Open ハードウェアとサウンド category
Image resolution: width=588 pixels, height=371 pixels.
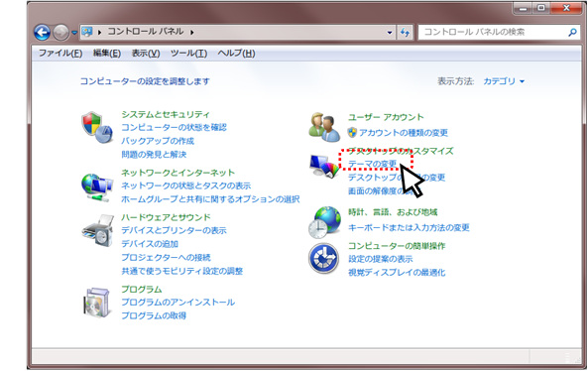[166, 217]
